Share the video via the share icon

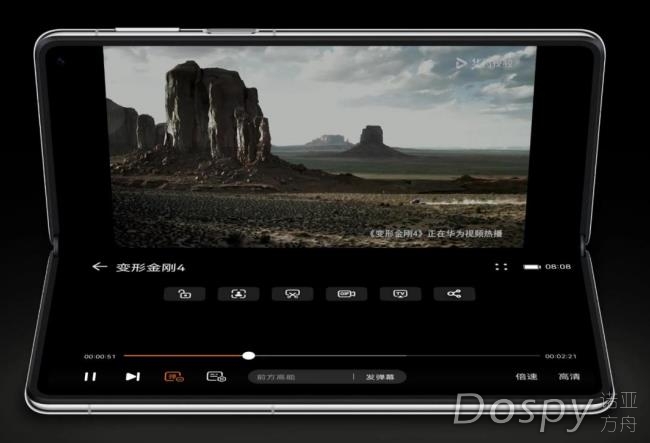[x=454, y=294]
